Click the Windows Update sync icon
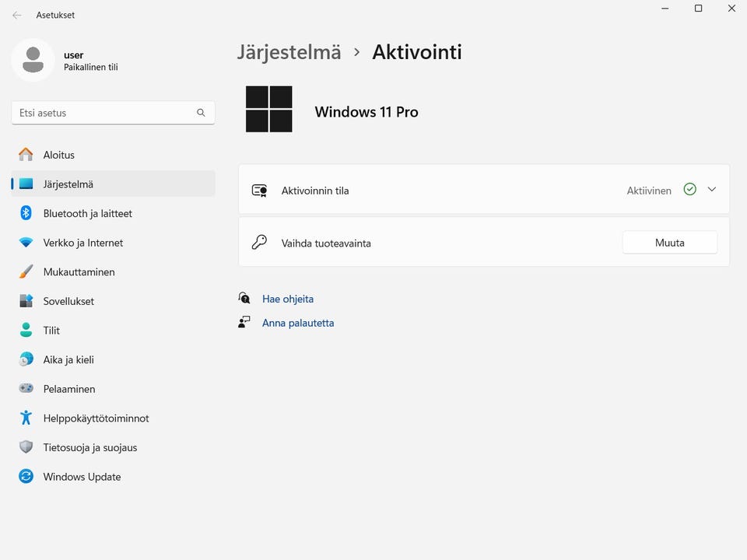This screenshot has height=560, width=747. pyautogui.click(x=26, y=477)
